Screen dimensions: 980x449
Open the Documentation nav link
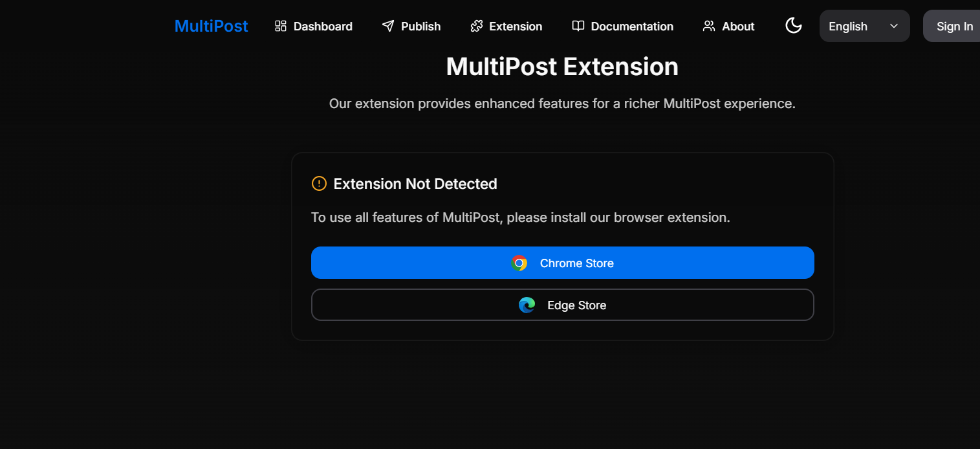pos(623,26)
